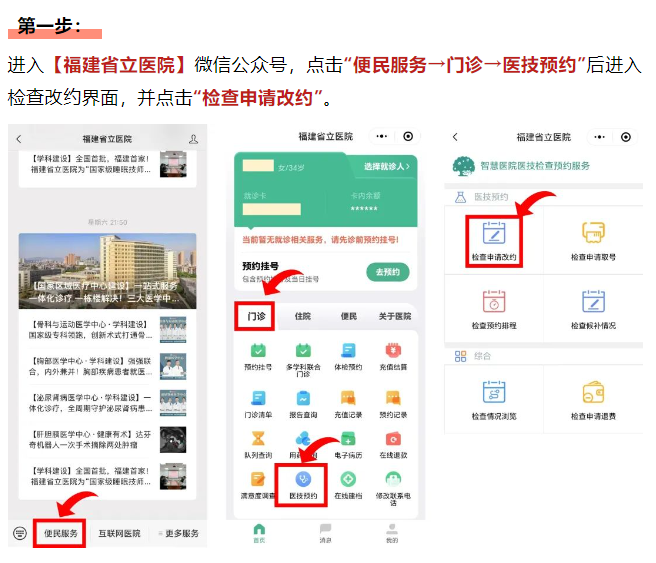This screenshot has height=563, width=656.
Task: Open 检查预约排程 schedule icon
Action: click(494, 302)
